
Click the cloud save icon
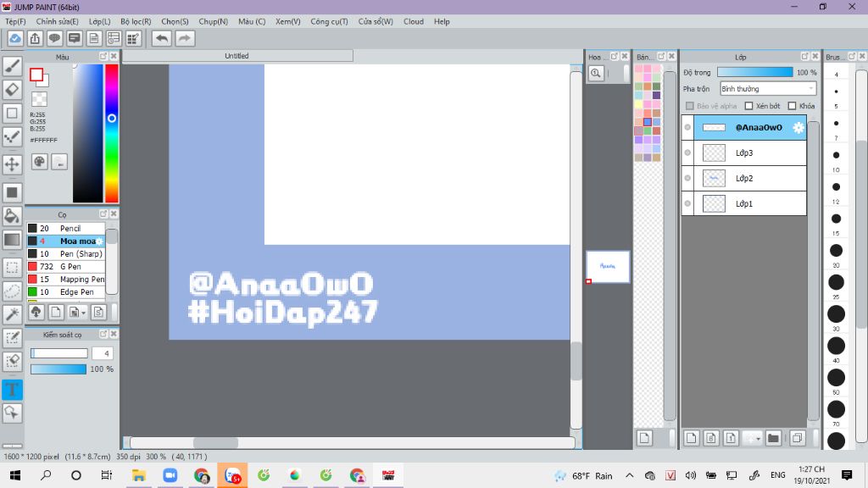[x=15, y=39]
